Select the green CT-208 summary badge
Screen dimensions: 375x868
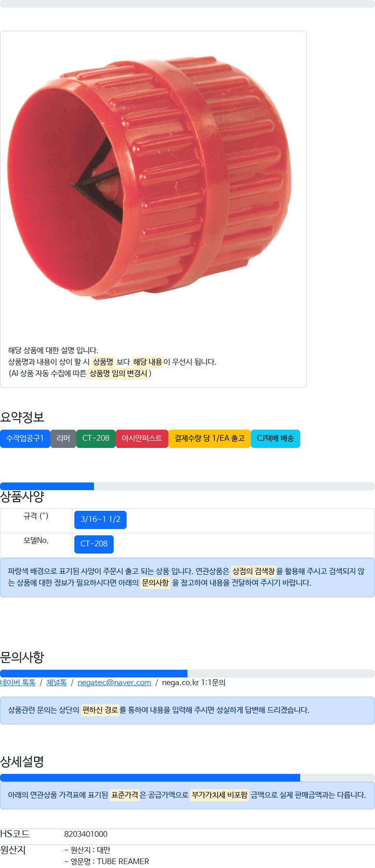coord(96,438)
